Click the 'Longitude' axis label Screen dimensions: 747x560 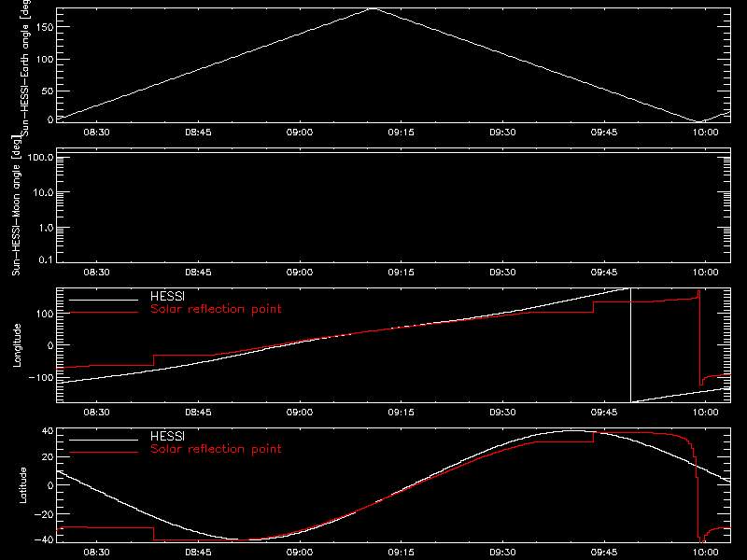tap(17, 345)
